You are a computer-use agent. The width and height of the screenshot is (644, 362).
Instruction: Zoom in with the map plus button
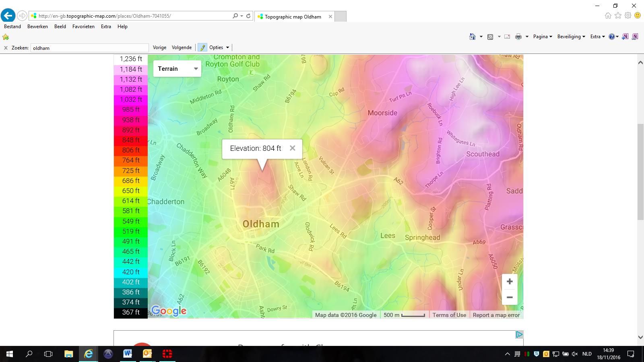coord(509,282)
